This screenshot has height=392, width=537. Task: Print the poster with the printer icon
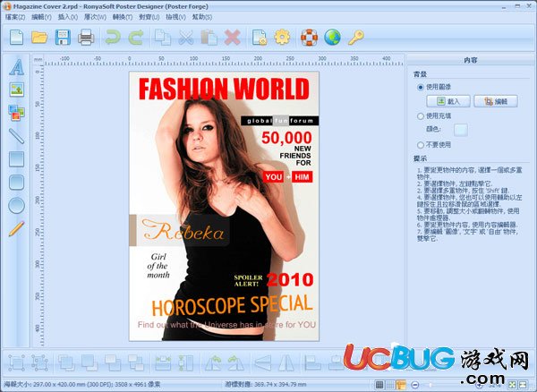click(x=86, y=37)
